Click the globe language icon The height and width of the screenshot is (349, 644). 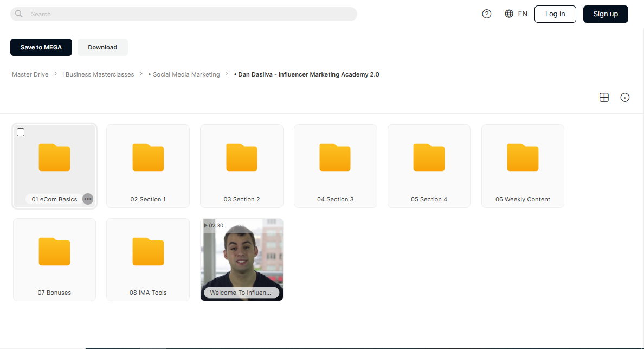click(x=509, y=14)
